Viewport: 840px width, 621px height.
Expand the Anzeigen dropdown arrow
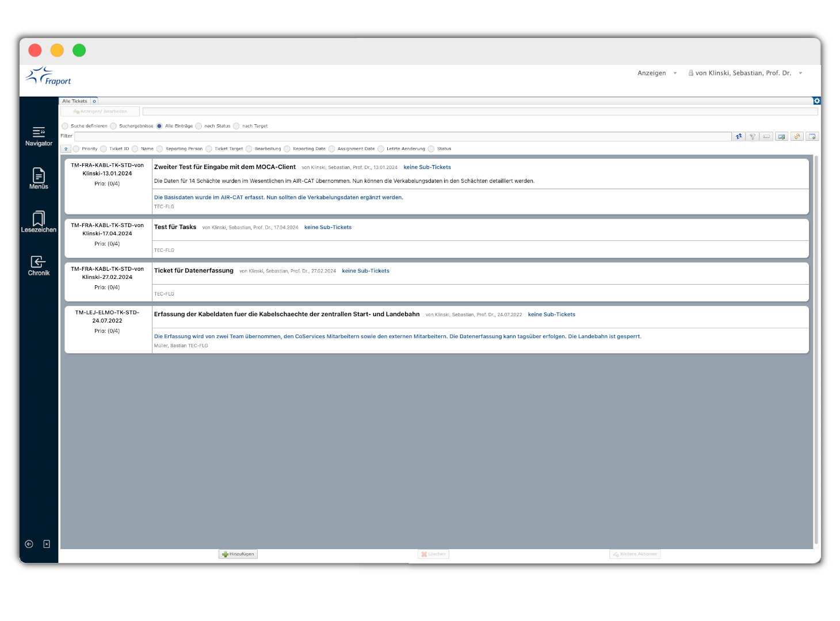pos(675,73)
